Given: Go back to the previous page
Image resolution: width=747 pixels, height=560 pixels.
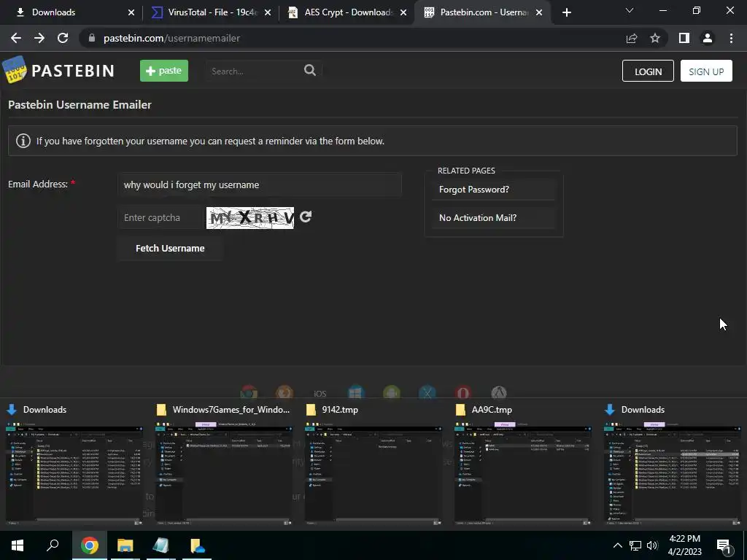Looking at the screenshot, I should point(16,38).
